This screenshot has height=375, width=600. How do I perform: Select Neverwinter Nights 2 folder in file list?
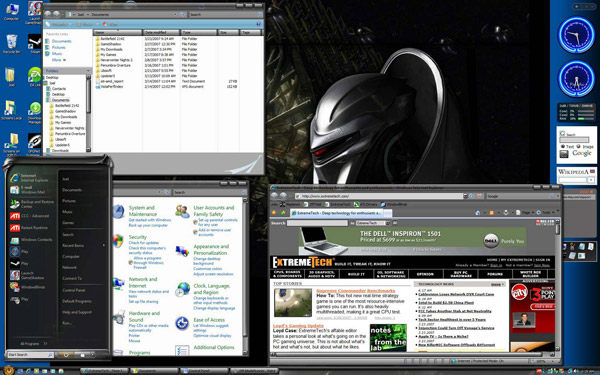114,60
